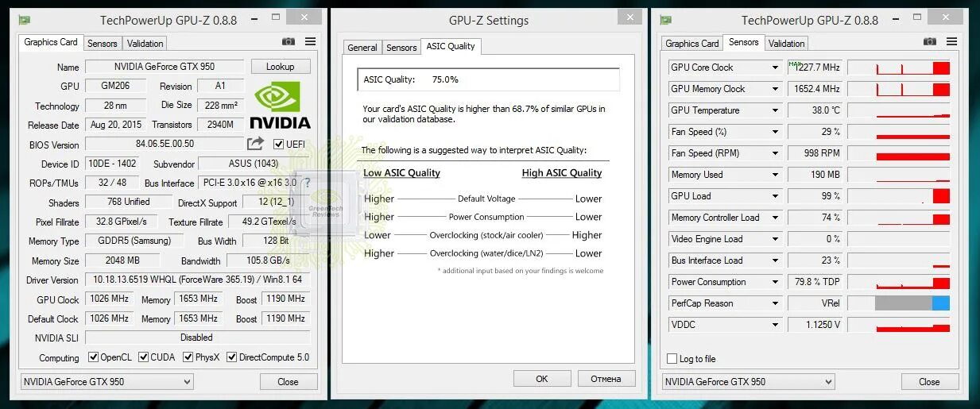The height and width of the screenshot is (409, 980).
Task: Toggle the CUDA checkbox
Action: coord(143,357)
